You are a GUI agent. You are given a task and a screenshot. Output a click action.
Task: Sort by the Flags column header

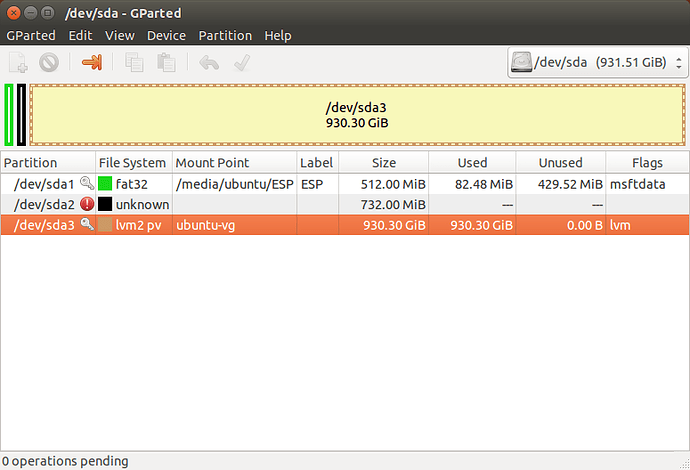point(647,163)
